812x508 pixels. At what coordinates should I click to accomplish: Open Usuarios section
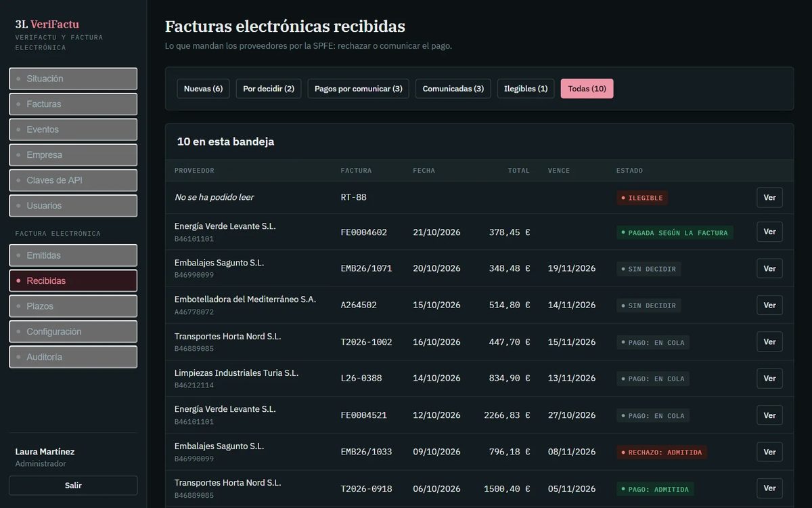(x=73, y=206)
